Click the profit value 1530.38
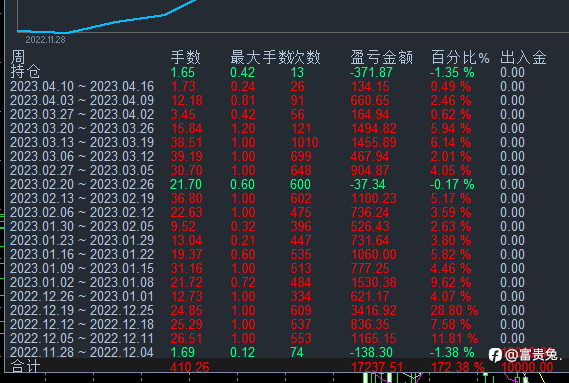This screenshot has width=569, height=383. [373, 282]
